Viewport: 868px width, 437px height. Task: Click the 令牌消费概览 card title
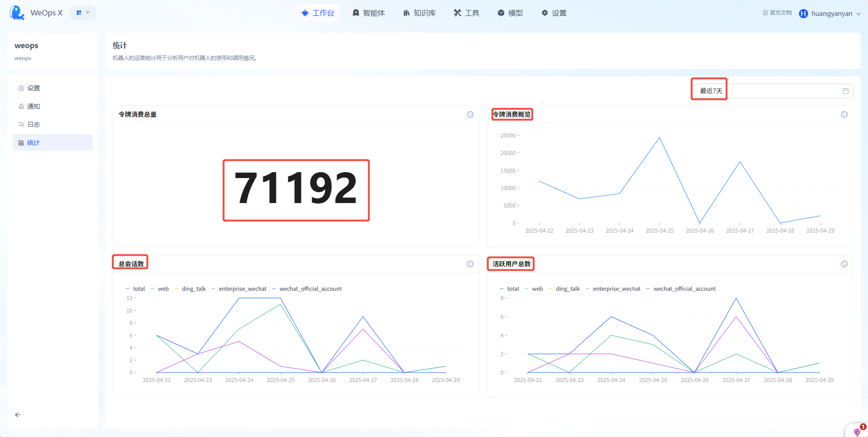512,114
